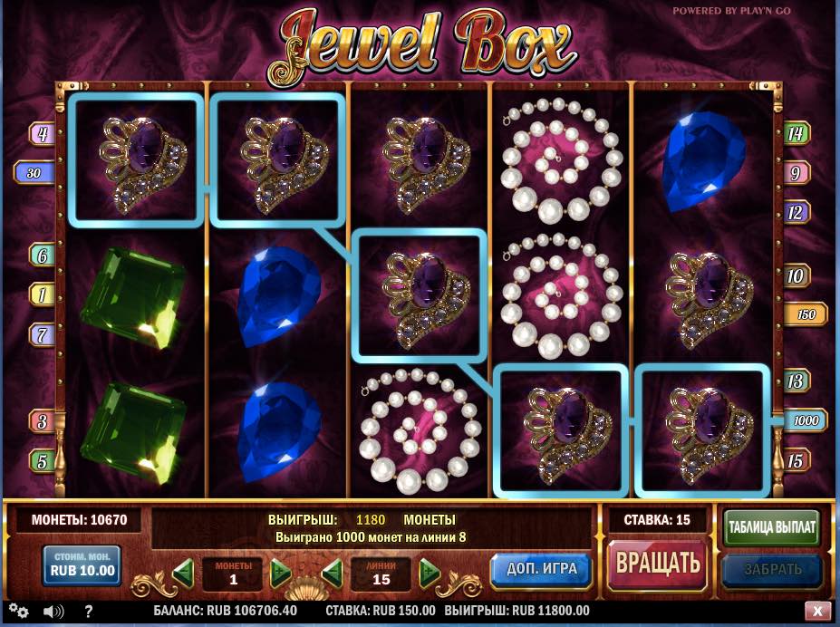Increase lines with the right green arrow
Screen dimensions: 840x627
[430, 573]
